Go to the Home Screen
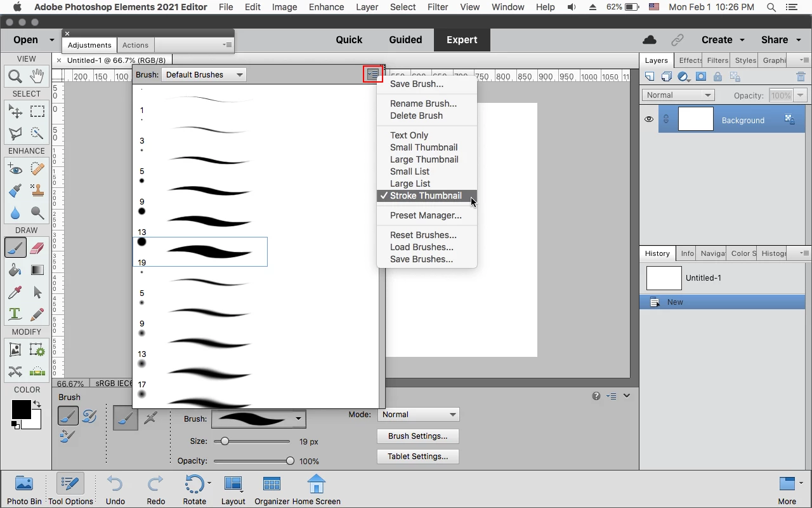The width and height of the screenshot is (812, 508). pos(316,489)
